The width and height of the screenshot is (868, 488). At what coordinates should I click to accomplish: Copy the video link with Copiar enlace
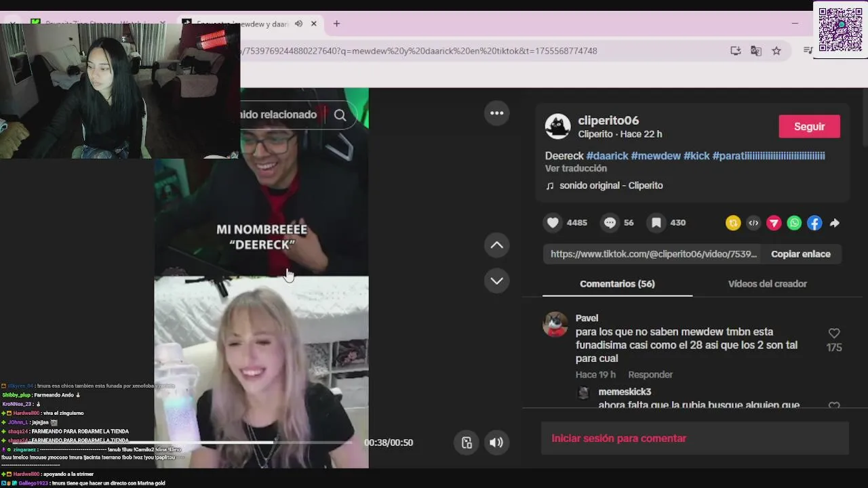801,254
